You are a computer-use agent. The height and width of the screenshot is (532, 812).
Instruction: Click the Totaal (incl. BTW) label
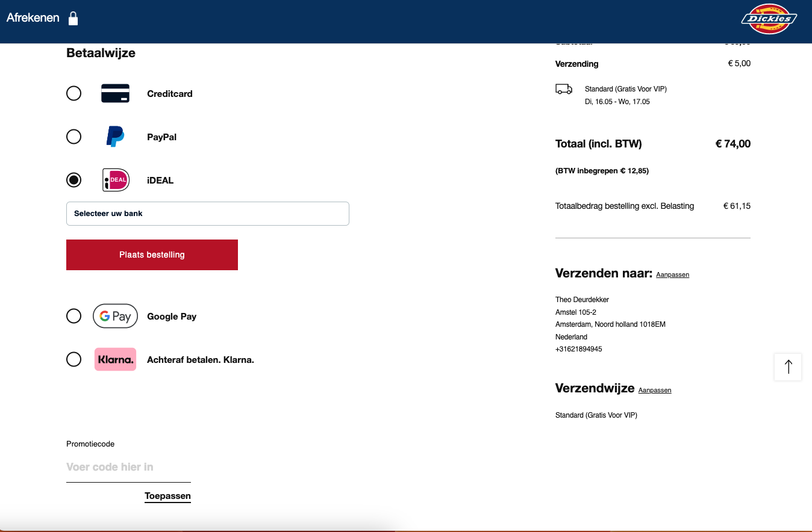pyautogui.click(x=599, y=144)
